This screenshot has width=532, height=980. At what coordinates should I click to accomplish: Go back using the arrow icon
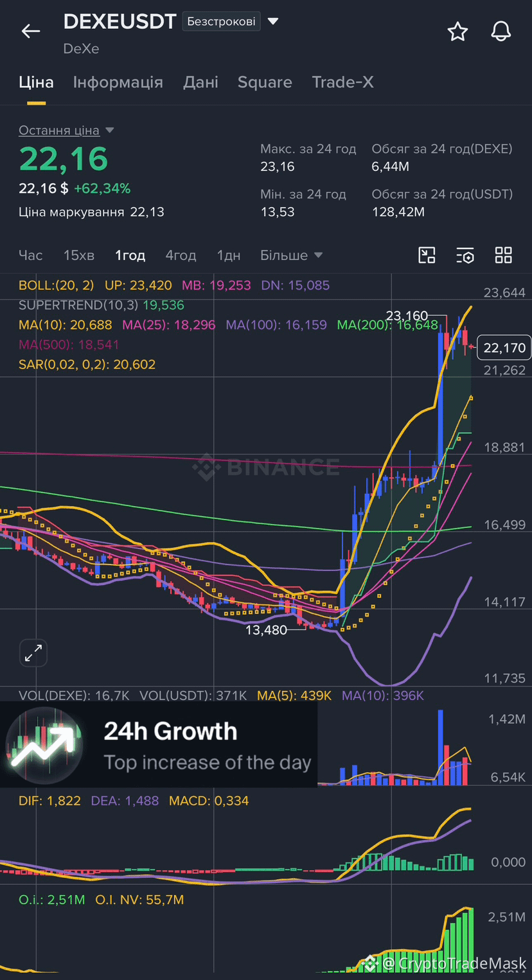click(x=31, y=31)
